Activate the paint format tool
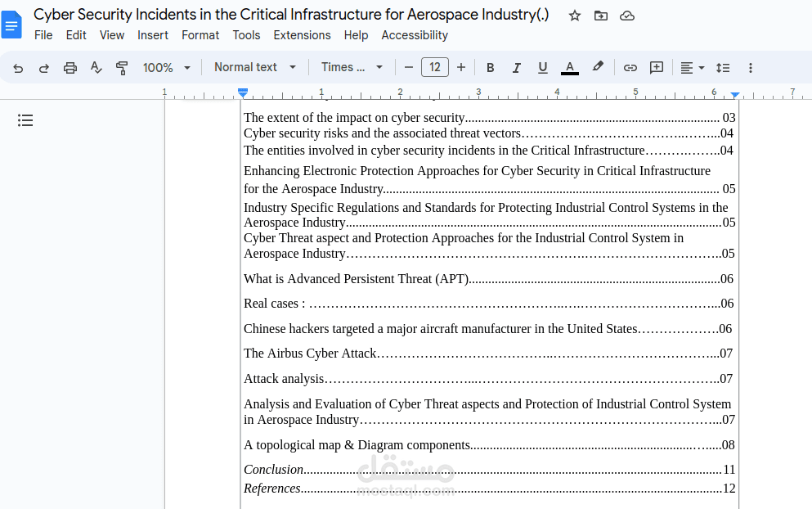Screen dimensions: 812x509 coord(122,68)
